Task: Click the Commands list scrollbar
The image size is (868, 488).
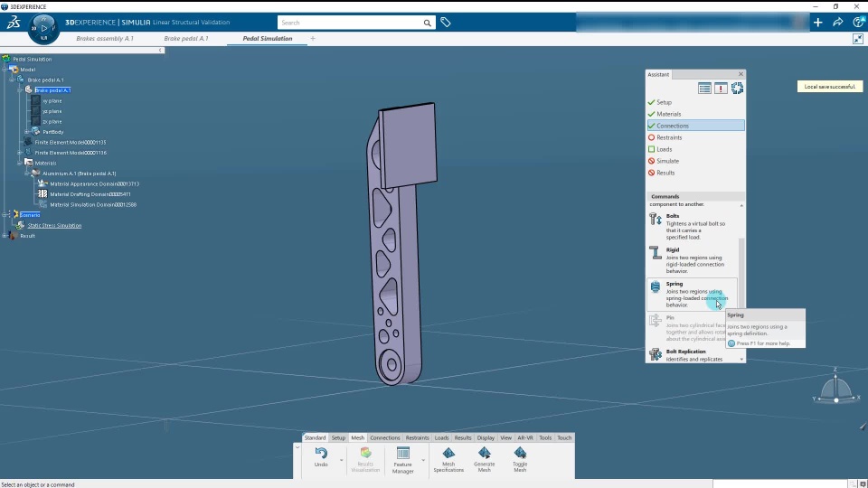Action: [741, 271]
